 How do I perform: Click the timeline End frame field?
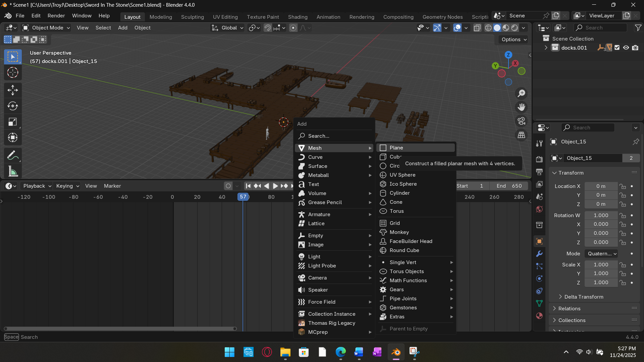point(509,186)
